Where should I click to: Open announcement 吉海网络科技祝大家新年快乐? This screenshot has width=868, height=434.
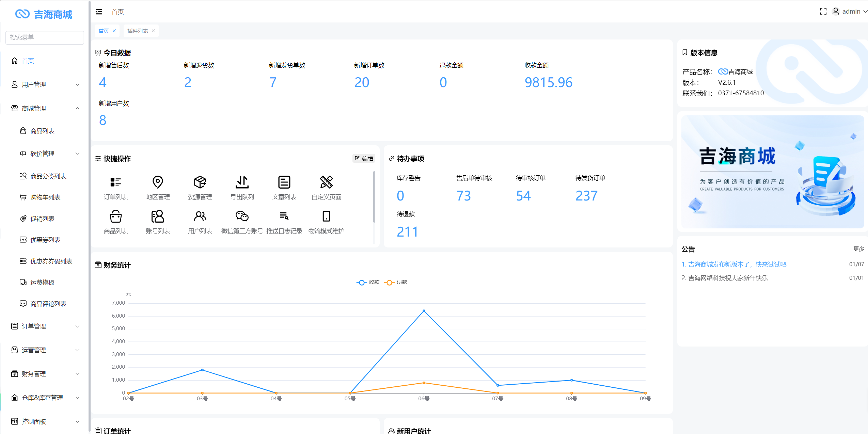[725, 278]
